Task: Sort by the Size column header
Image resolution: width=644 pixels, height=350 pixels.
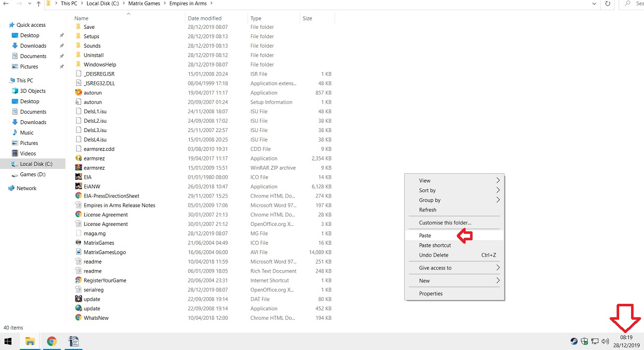Action: coord(317,18)
